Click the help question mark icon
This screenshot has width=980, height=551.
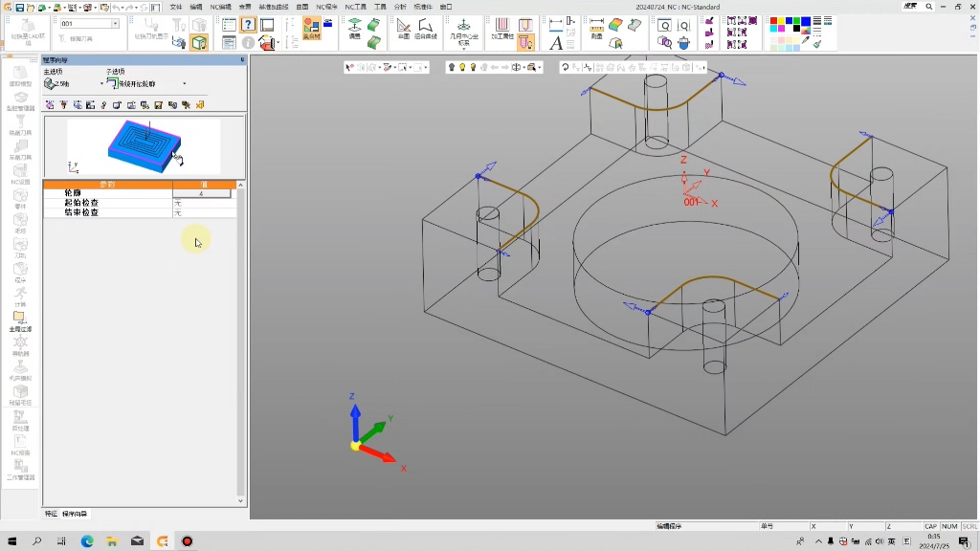pyautogui.click(x=248, y=25)
